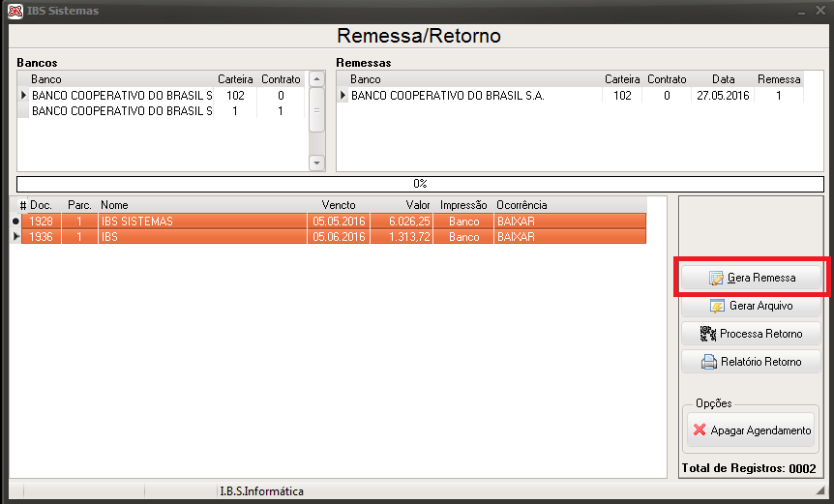
Task: Click the Relatório Retorno printer icon
Action: [x=709, y=362]
